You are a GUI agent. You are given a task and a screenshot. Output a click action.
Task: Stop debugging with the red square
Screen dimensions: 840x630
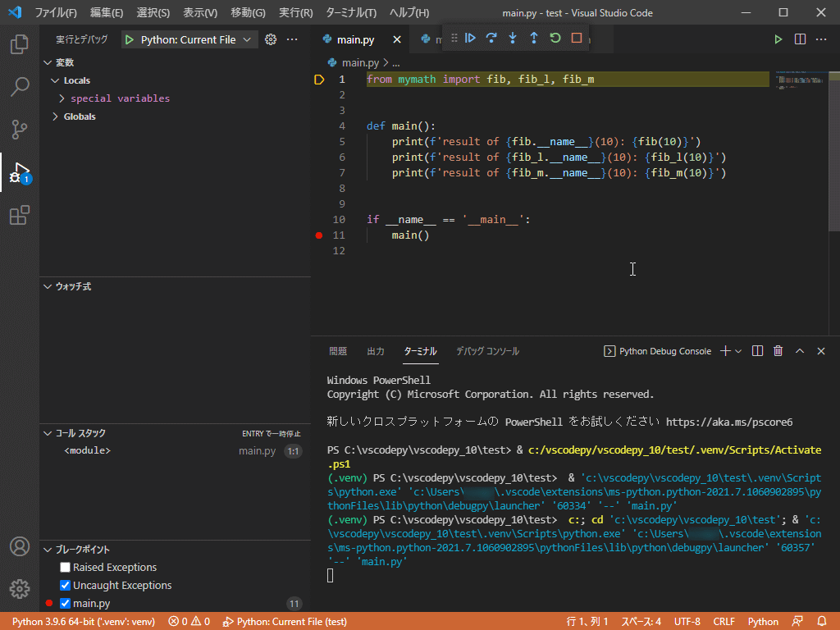click(577, 38)
